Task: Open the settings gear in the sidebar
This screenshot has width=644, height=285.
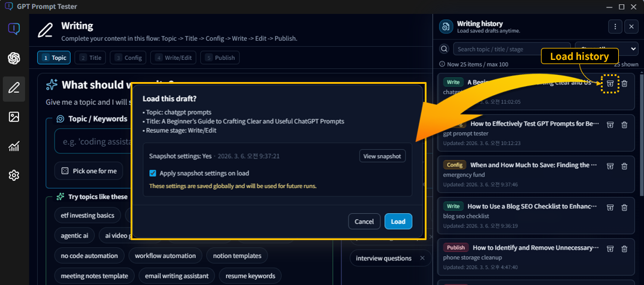Action: 14,175
